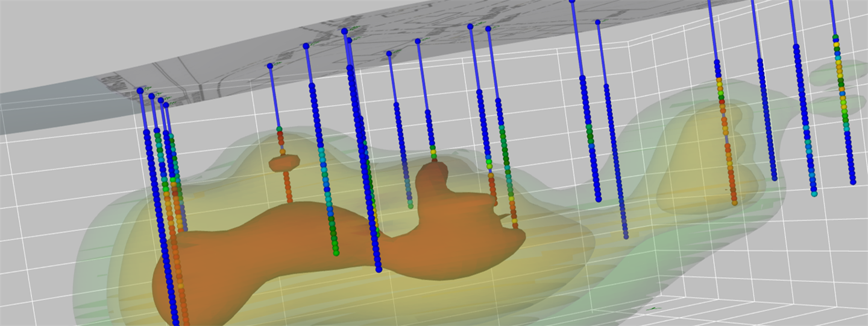Select the red sample sphere on right borehole
The image size is (868, 326).
[x=722, y=102]
